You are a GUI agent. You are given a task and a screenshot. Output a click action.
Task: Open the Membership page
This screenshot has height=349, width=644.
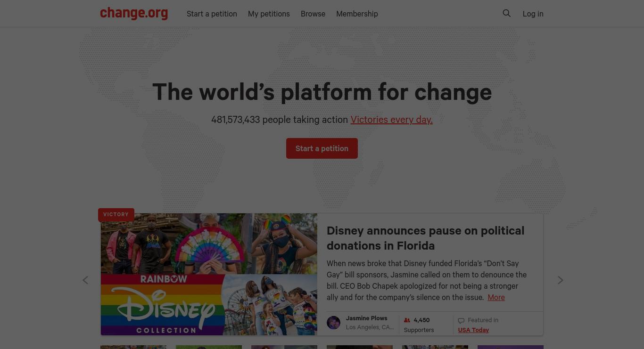point(357,14)
